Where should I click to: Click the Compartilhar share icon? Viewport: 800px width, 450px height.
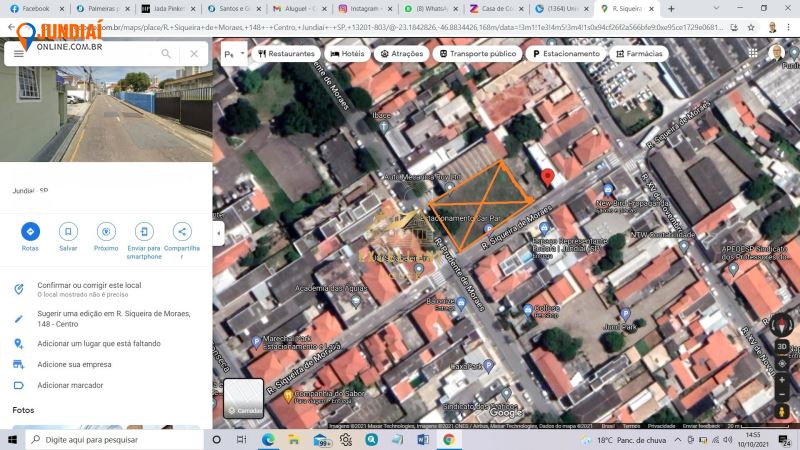(182, 232)
